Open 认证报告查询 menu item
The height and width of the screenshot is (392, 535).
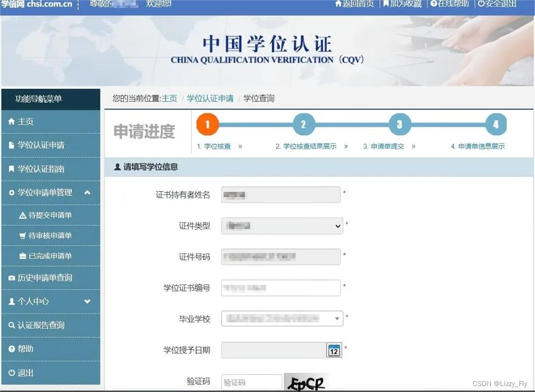51,326
